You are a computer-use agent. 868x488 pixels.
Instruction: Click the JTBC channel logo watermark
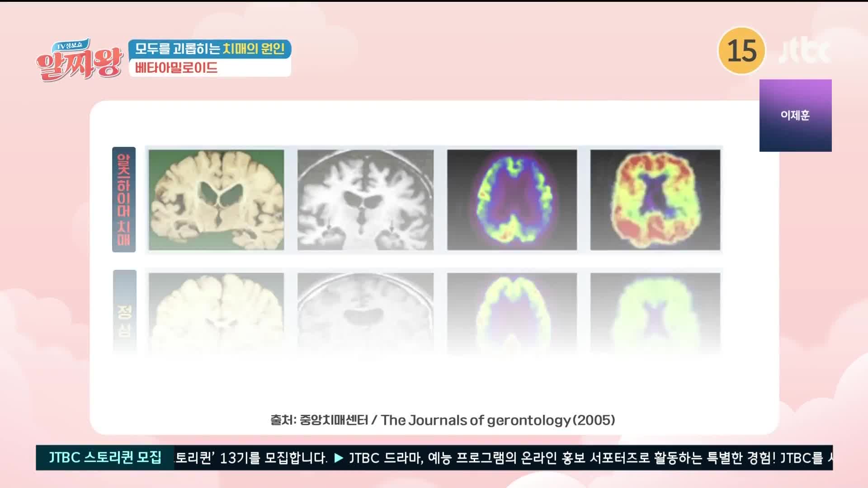[x=805, y=52]
